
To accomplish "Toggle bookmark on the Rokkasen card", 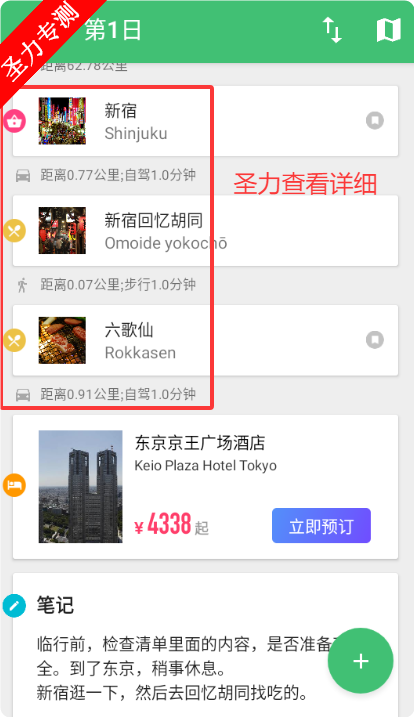I will (x=375, y=340).
